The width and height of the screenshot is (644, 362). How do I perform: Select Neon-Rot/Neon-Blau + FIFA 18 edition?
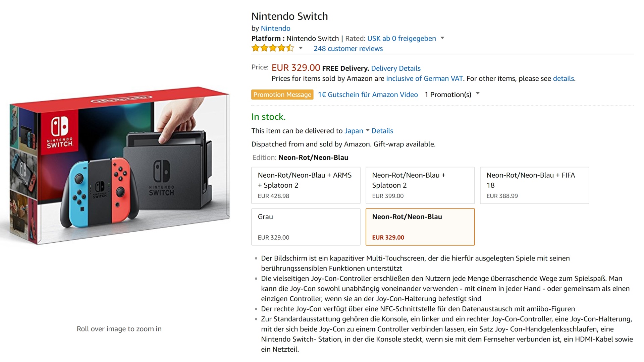coord(534,185)
